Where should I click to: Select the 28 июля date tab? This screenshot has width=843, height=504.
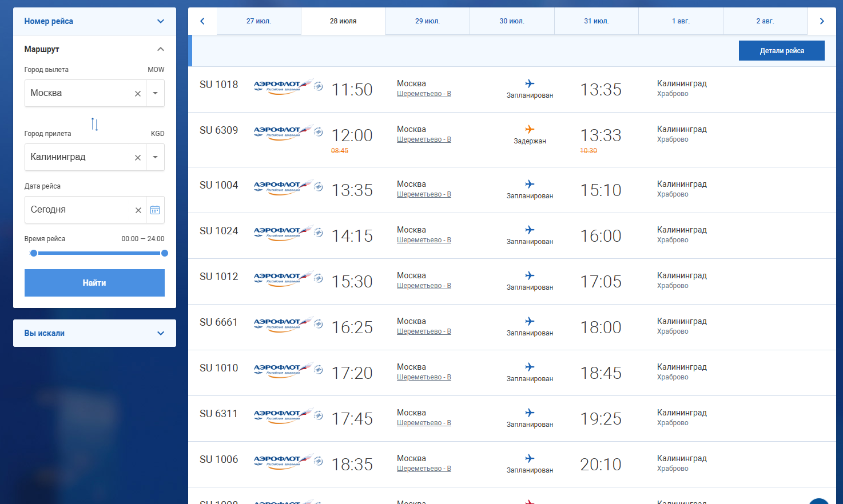pos(343,21)
